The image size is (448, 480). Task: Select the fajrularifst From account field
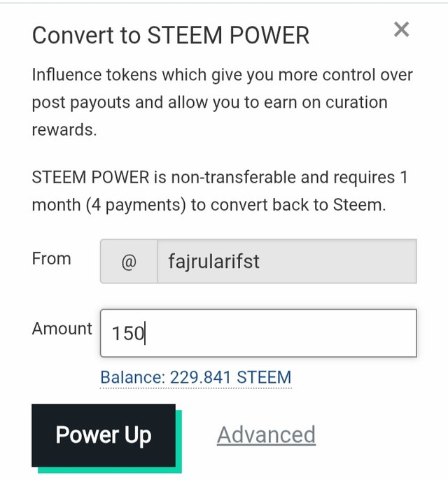[x=287, y=262]
